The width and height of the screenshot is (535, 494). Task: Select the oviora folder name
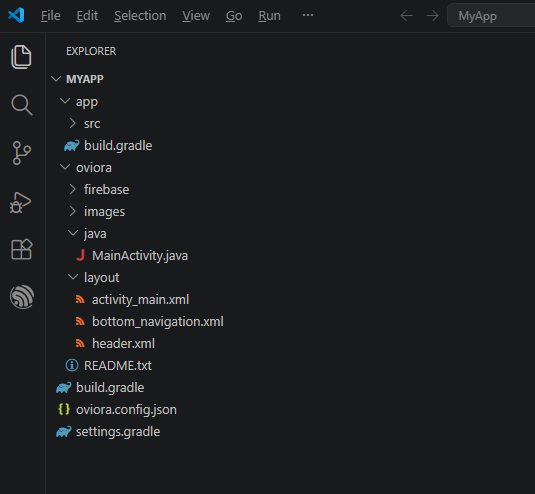click(x=94, y=168)
